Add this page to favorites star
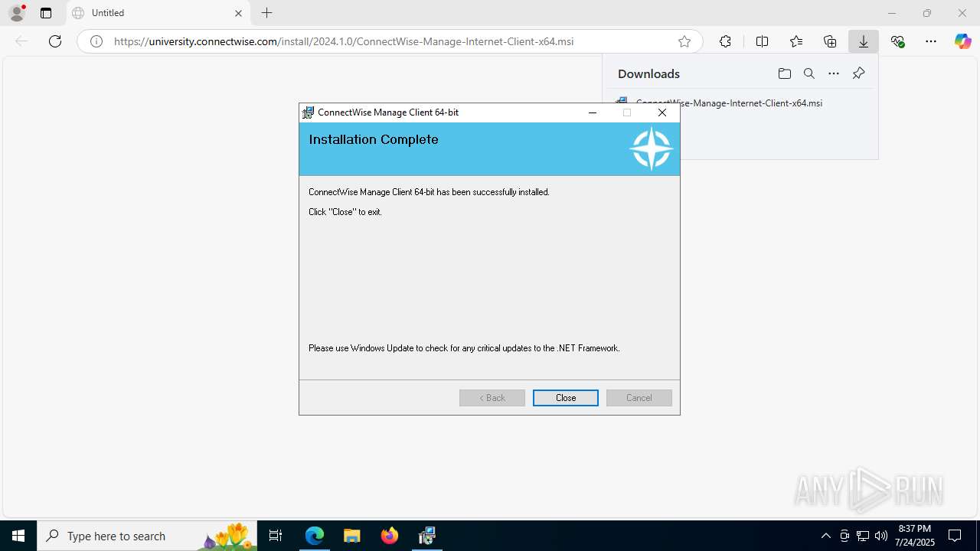Viewport: 980px width, 551px height. coord(684,41)
